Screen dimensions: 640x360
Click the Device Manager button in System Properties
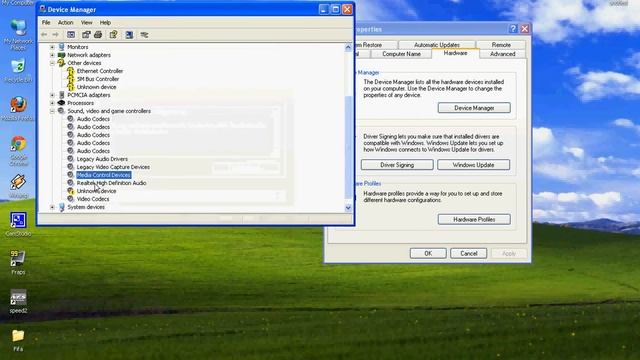474,108
